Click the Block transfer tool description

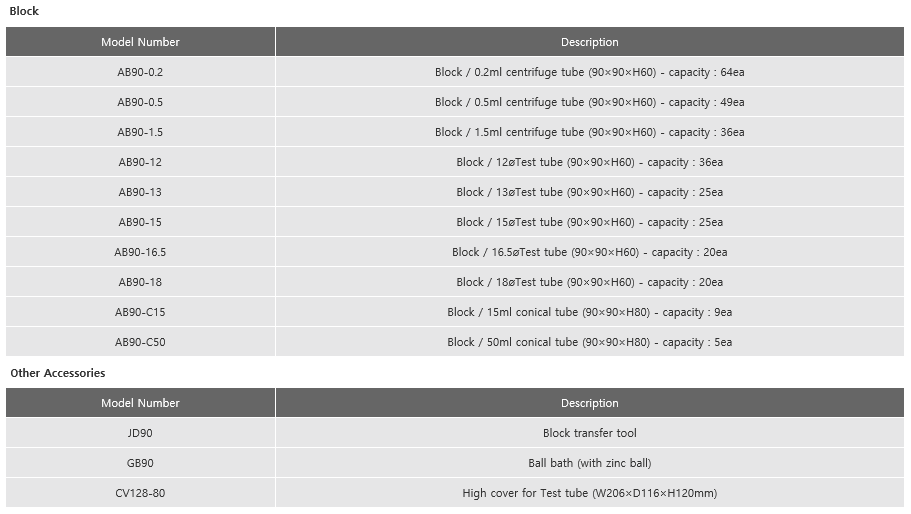(x=590, y=433)
